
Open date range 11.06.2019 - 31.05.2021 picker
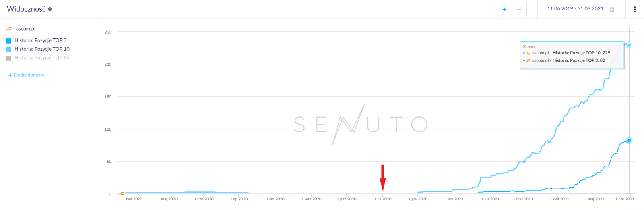click(575, 9)
